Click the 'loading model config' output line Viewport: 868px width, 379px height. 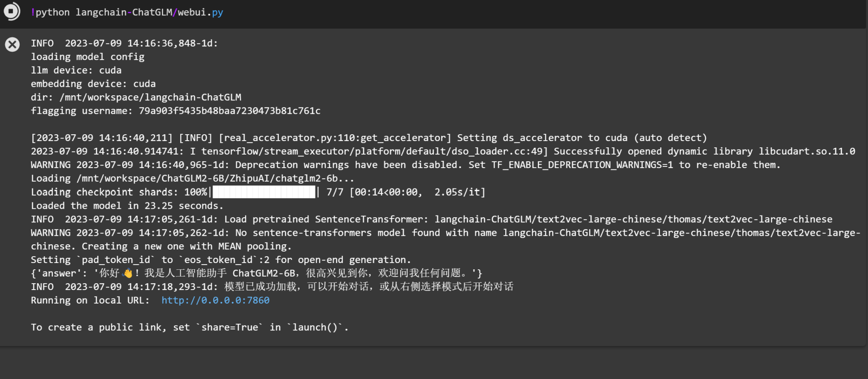(x=88, y=57)
